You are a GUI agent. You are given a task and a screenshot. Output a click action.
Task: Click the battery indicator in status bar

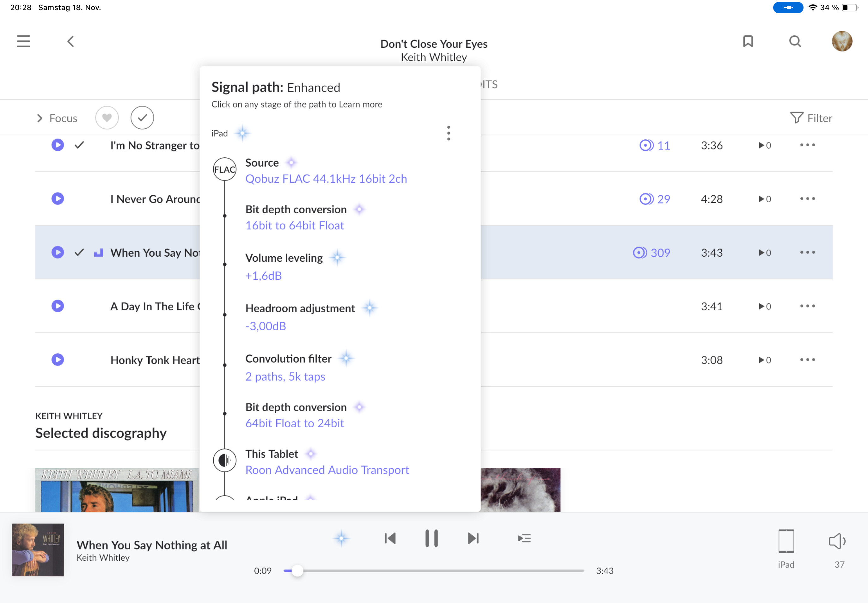pos(850,8)
